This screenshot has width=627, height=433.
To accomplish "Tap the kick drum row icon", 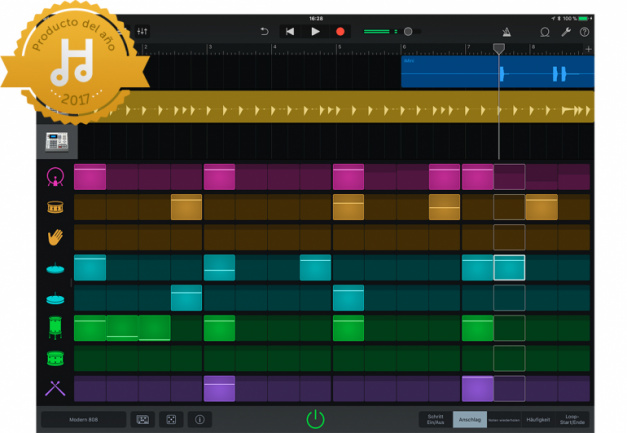I will tap(55, 177).
